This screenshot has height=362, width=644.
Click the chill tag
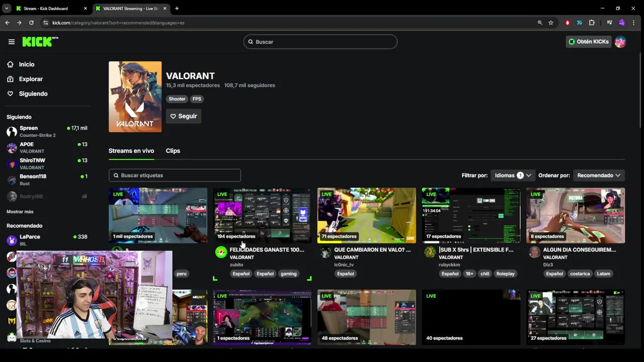click(485, 274)
